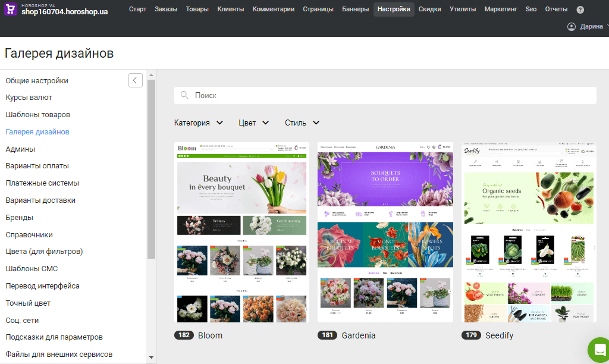Open Админы settings page

coord(20,149)
